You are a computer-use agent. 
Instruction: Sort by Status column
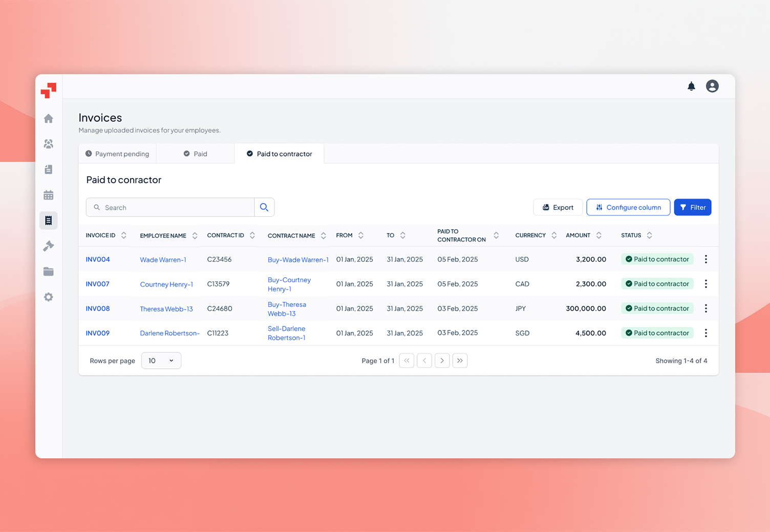[x=650, y=235]
